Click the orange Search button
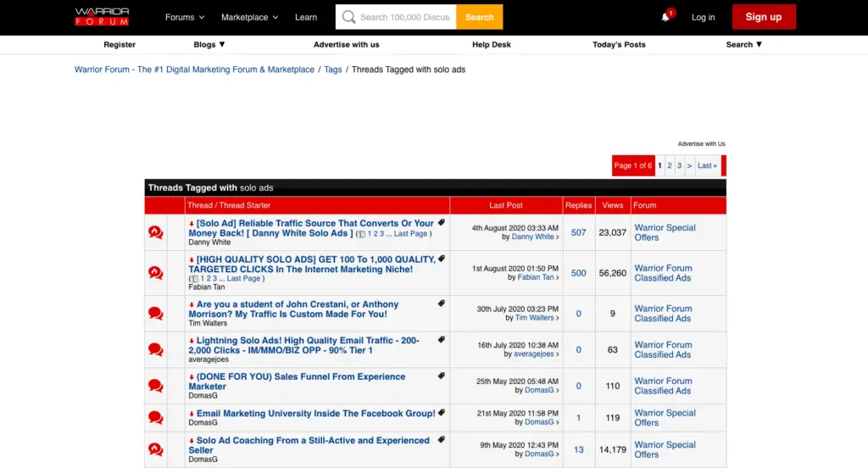This screenshot has width=868, height=468. click(480, 17)
